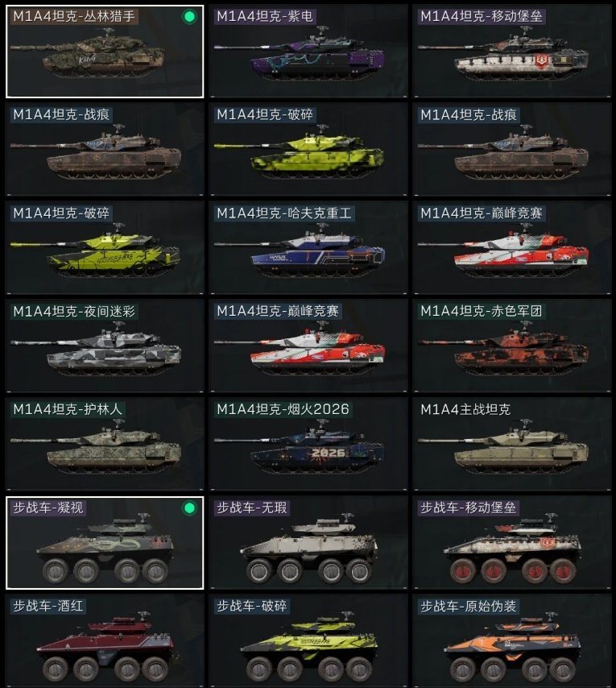Select the default M1A4主战坦克 skin
Screen dimensions: 616x688
(511, 445)
